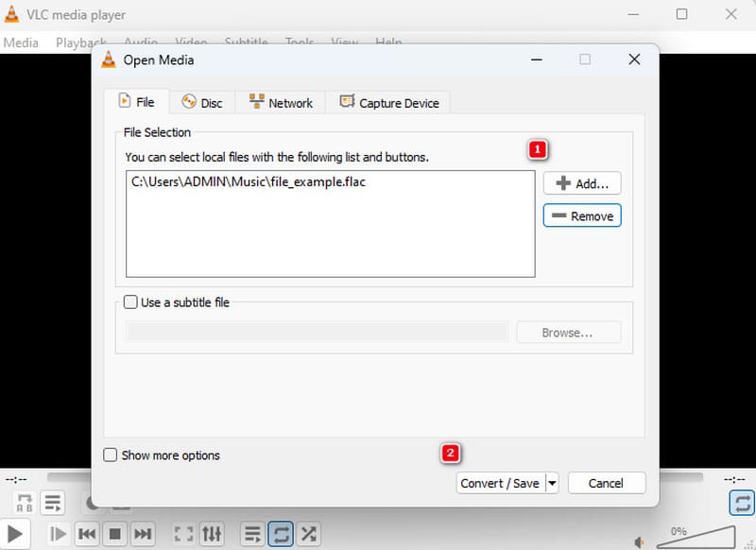Switch to the Disc tab
Image resolution: width=756 pixels, height=550 pixels.
coord(202,102)
